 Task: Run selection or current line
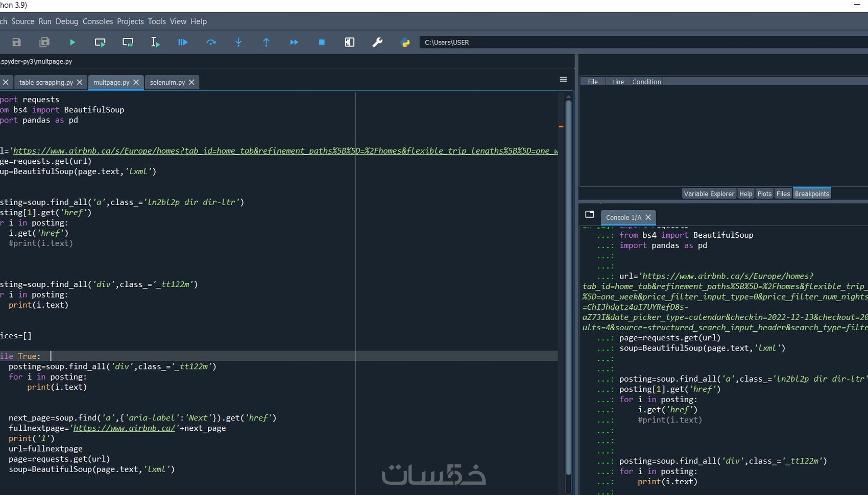pyautogui.click(x=155, y=42)
